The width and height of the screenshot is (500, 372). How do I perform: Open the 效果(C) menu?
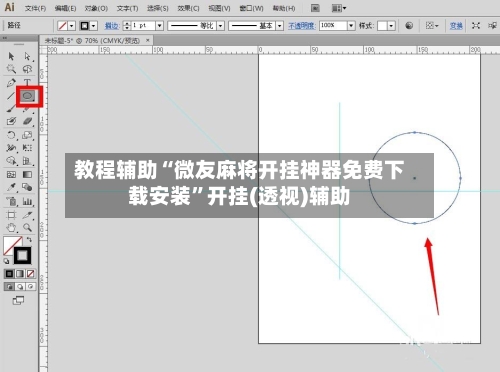point(188,8)
